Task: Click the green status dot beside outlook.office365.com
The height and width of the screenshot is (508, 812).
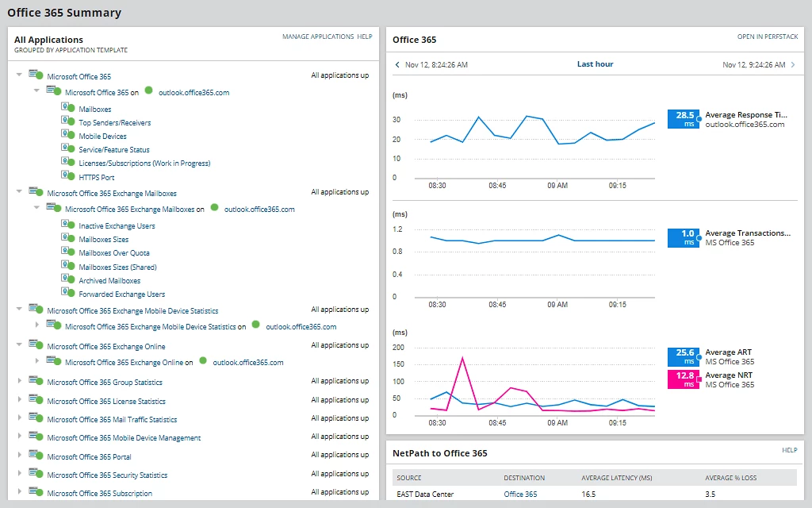Action: [148, 91]
